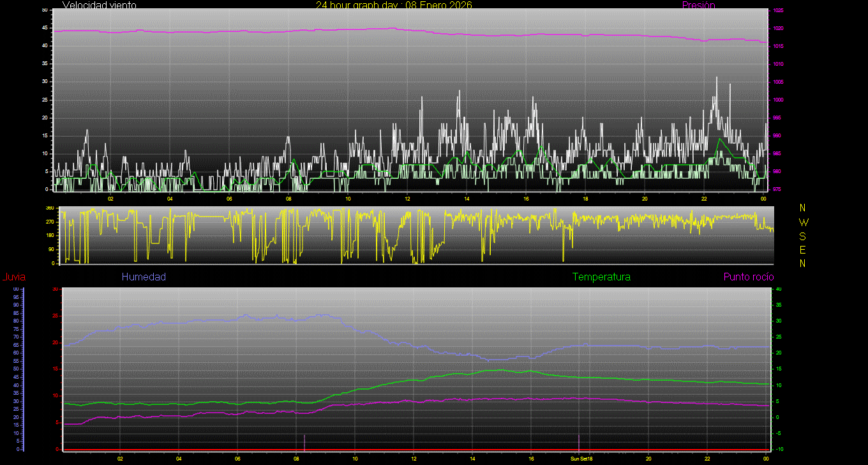The image size is (868, 465).
Task: Click hour '12' on the wind graph axis
Action: [x=407, y=199]
